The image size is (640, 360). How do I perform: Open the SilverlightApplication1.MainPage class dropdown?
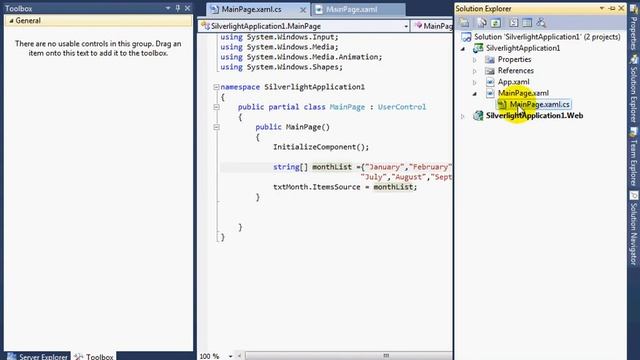[x=406, y=26]
